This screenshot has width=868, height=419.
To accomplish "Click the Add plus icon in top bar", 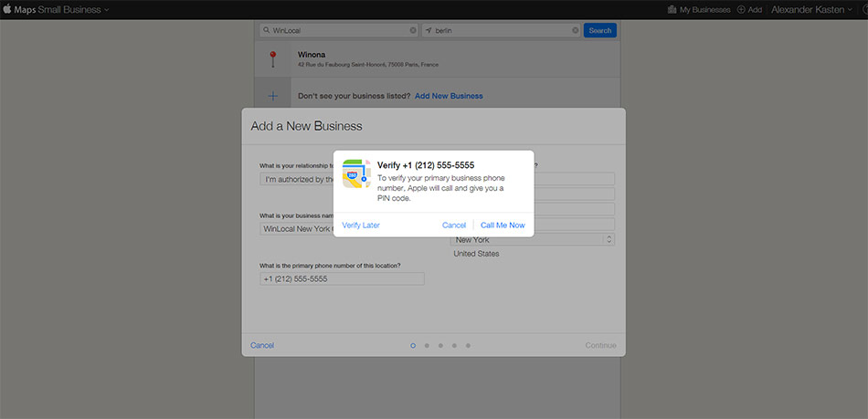I will tap(741, 9).
